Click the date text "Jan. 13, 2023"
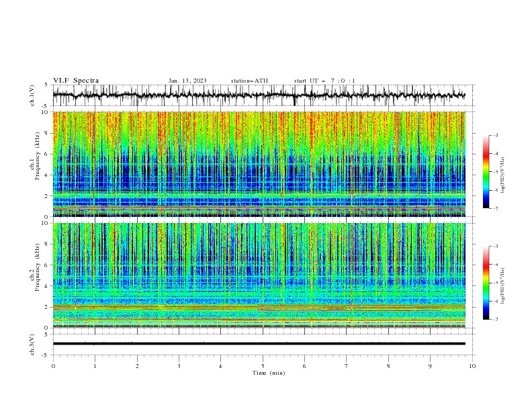This screenshot has height=411, width=532. (x=187, y=81)
